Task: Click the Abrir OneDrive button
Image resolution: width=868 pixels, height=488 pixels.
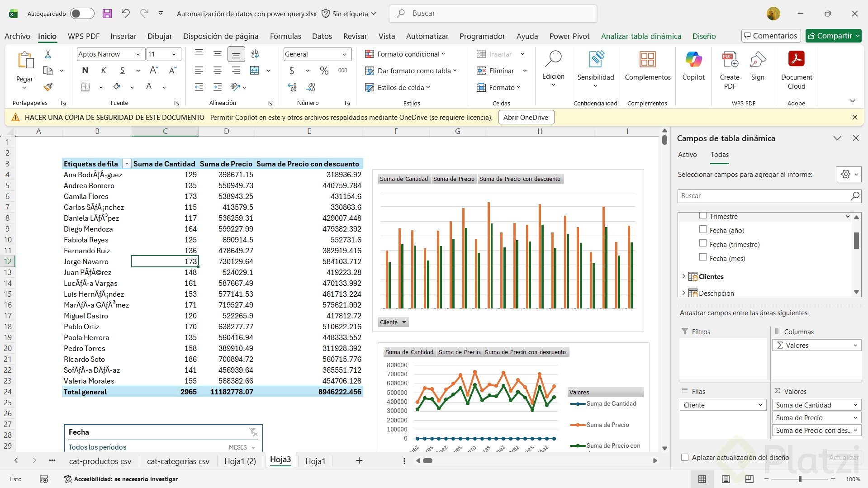Action: 526,118
